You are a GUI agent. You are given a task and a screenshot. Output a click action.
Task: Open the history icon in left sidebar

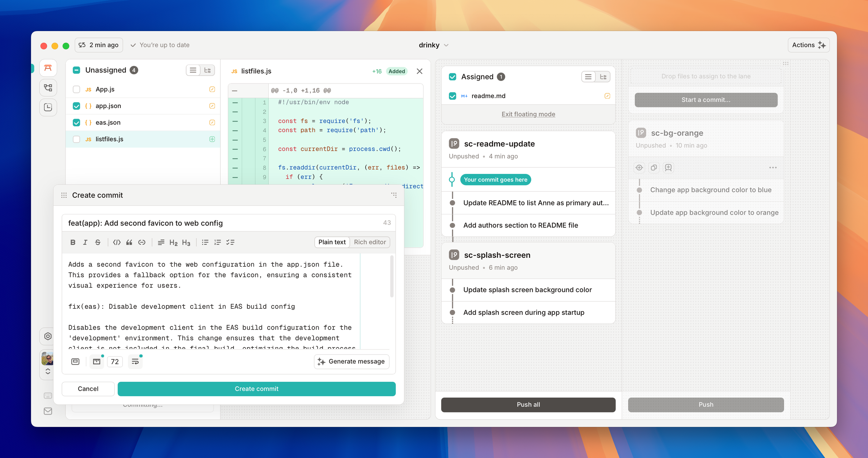48,107
